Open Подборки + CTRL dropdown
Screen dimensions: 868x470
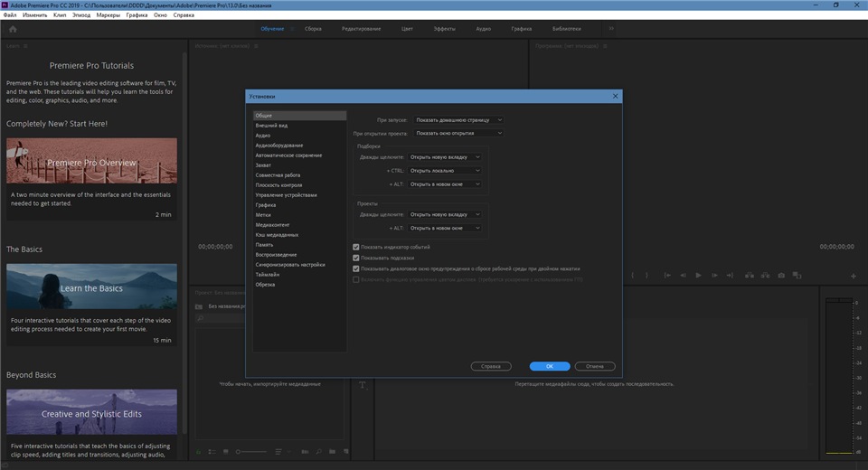click(x=445, y=171)
